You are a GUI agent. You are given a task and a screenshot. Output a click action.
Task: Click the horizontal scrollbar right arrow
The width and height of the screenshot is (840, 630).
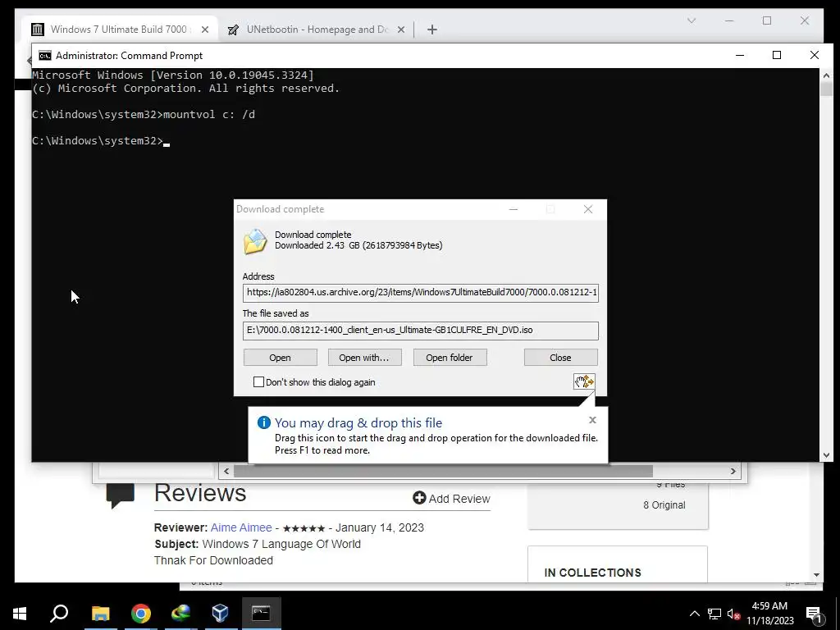pos(733,471)
